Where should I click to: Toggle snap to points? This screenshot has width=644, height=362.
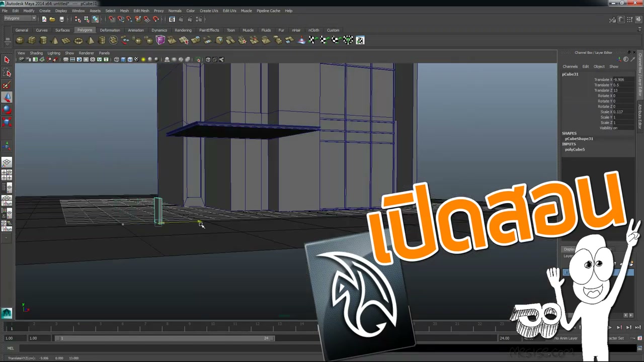tap(129, 19)
